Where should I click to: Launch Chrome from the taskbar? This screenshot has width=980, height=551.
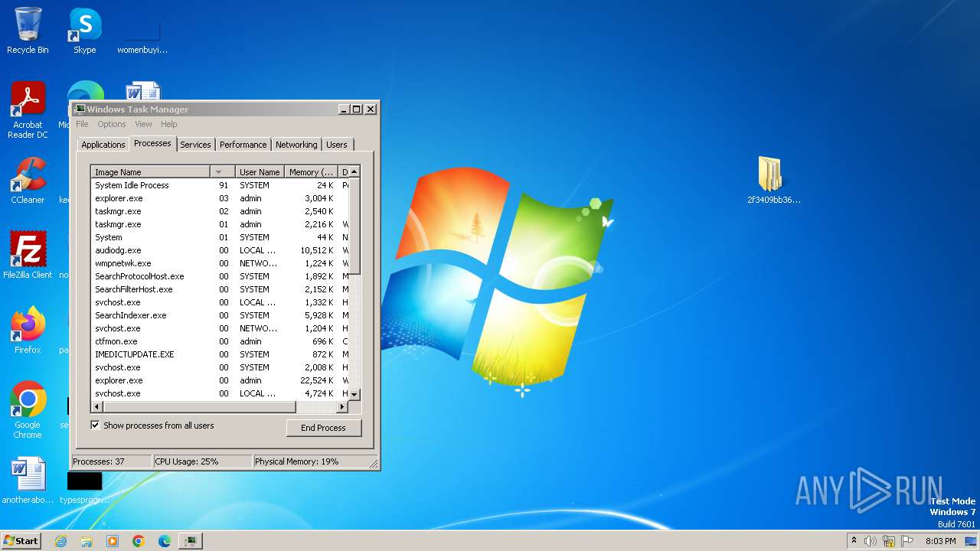139,541
